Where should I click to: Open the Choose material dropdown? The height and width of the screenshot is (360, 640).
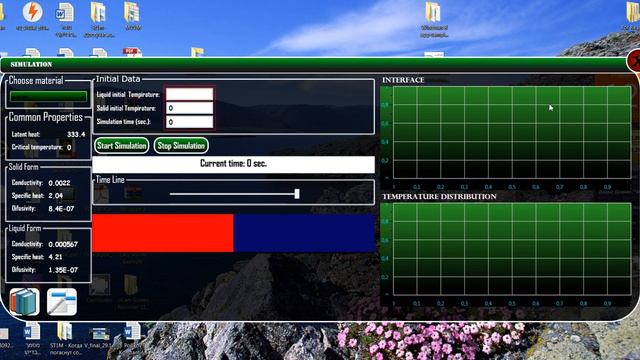point(48,96)
